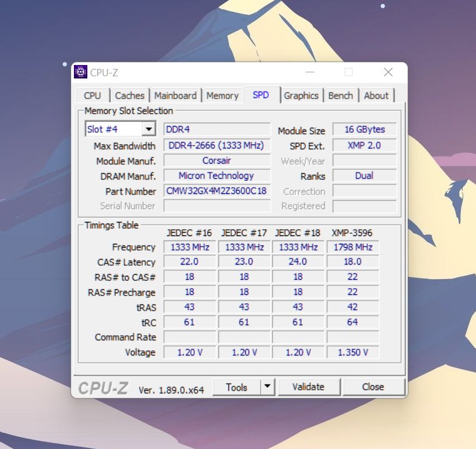Click the XMP-3596 column header
476x449 pixels.
352,233
